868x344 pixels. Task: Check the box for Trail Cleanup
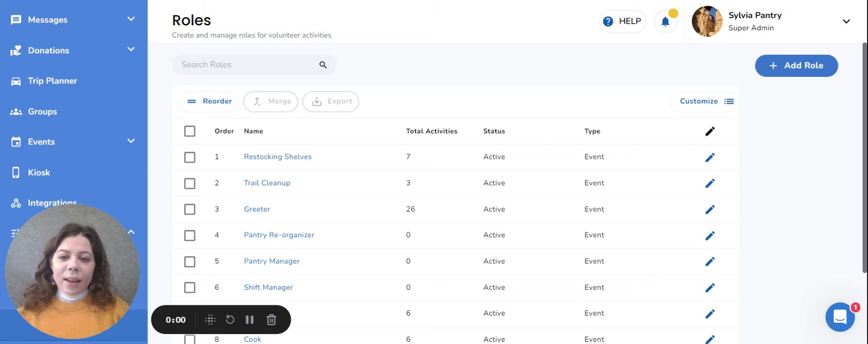189,183
